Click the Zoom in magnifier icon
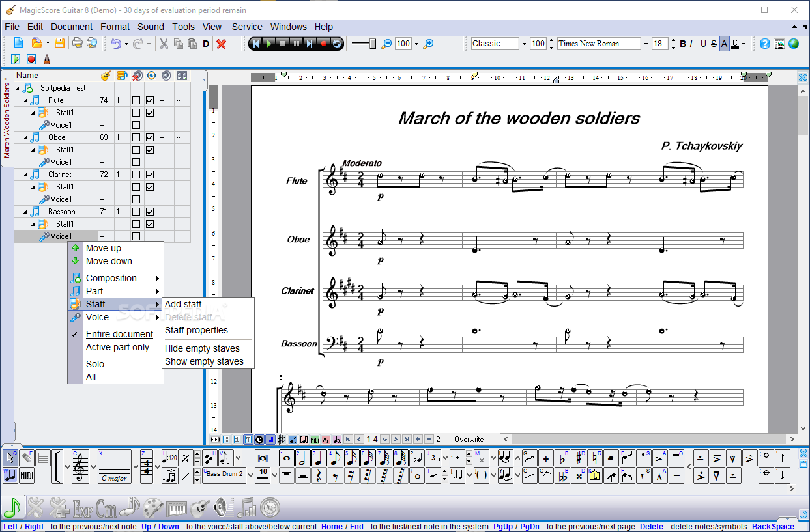This screenshot has width=810, height=532. (x=428, y=44)
